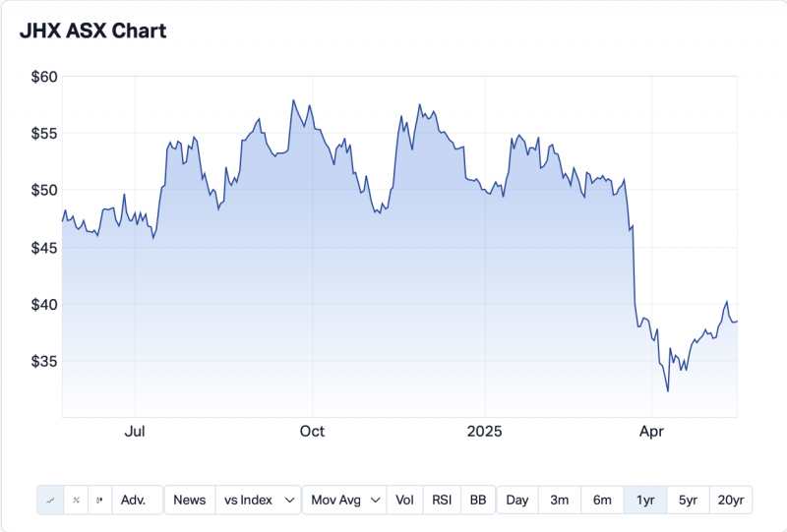
Task: Toggle the Vol volume indicator
Action: pos(404,500)
